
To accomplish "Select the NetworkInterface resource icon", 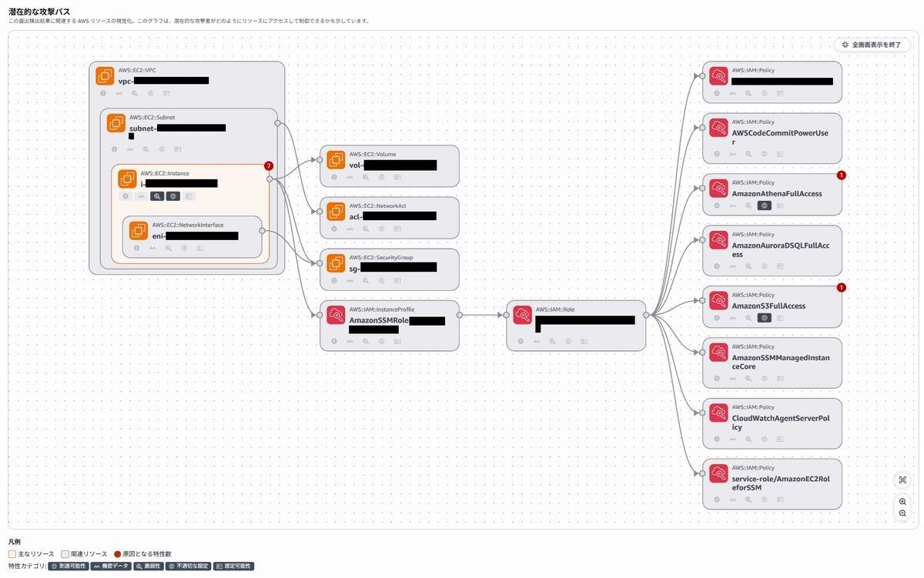I will click(x=139, y=230).
